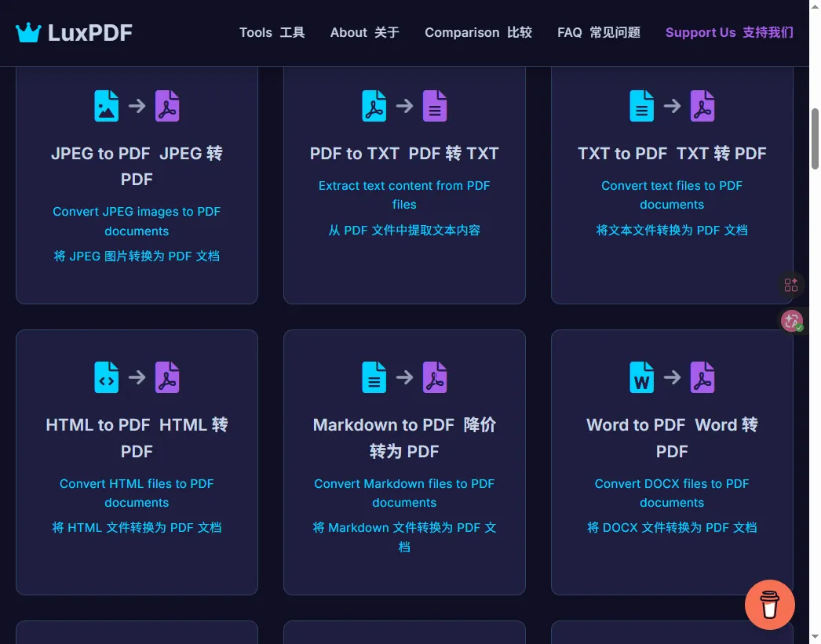Open the PDF to TXT tool title
The image size is (821, 644).
404,153
